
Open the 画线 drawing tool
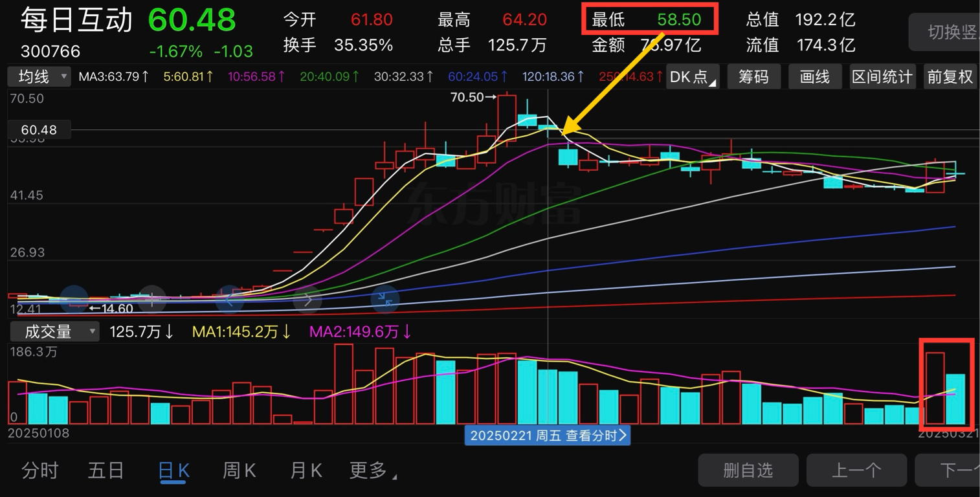(x=814, y=77)
